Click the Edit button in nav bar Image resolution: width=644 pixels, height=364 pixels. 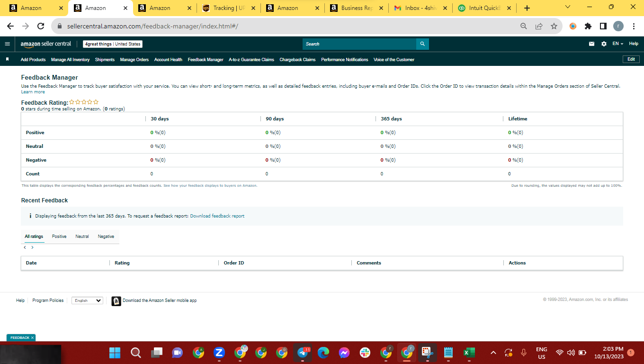point(631,59)
